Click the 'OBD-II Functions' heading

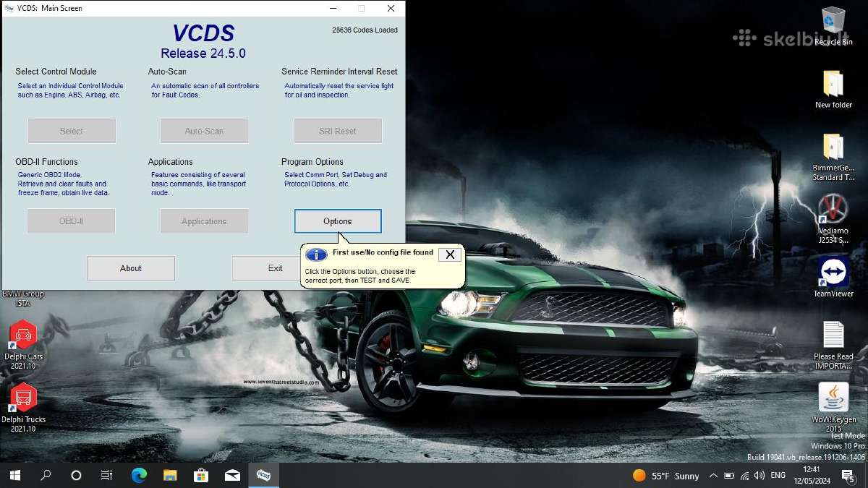click(x=46, y=162)
